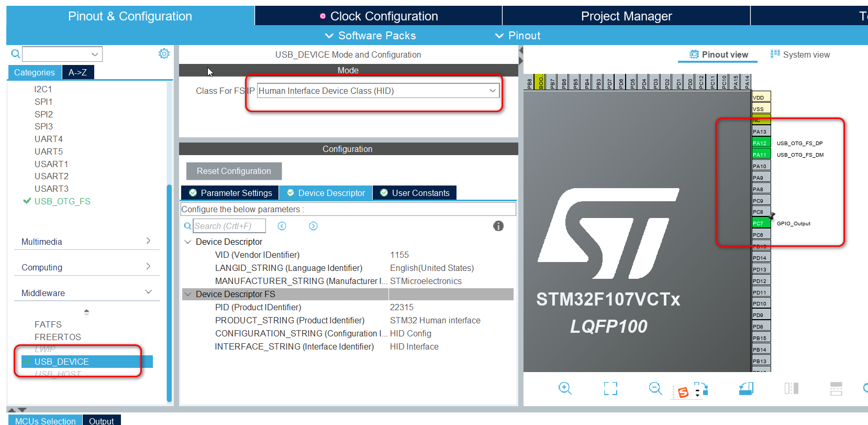Click the parameter search magnifier icon
This screenshot has width=868, height=425.
(187, 226)
